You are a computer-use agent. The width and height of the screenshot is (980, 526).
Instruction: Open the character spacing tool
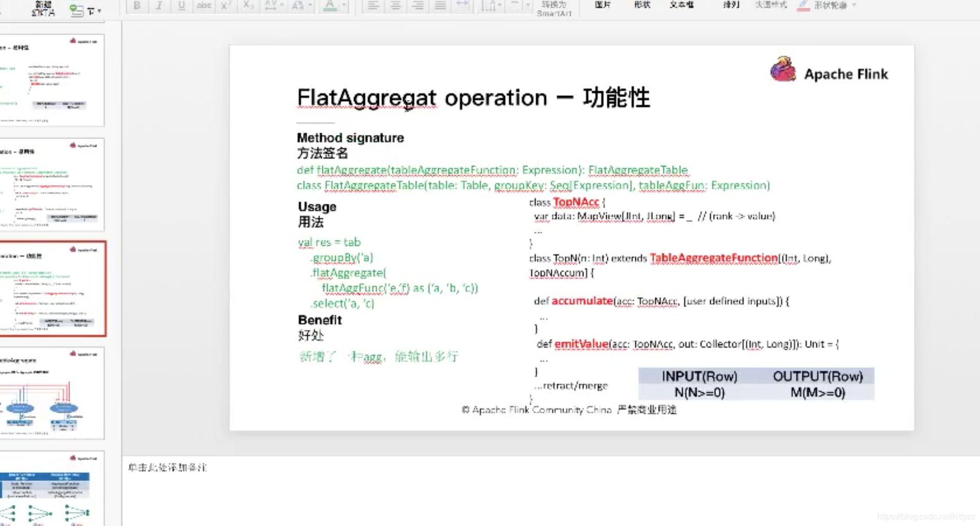(273, 5)
